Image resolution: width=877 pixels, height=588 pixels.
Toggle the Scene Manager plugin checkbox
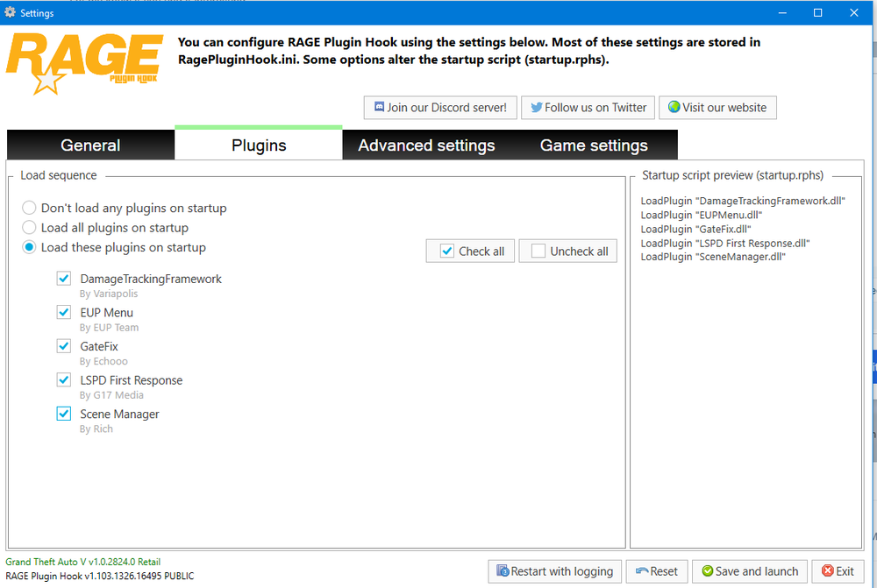(64, 414)
